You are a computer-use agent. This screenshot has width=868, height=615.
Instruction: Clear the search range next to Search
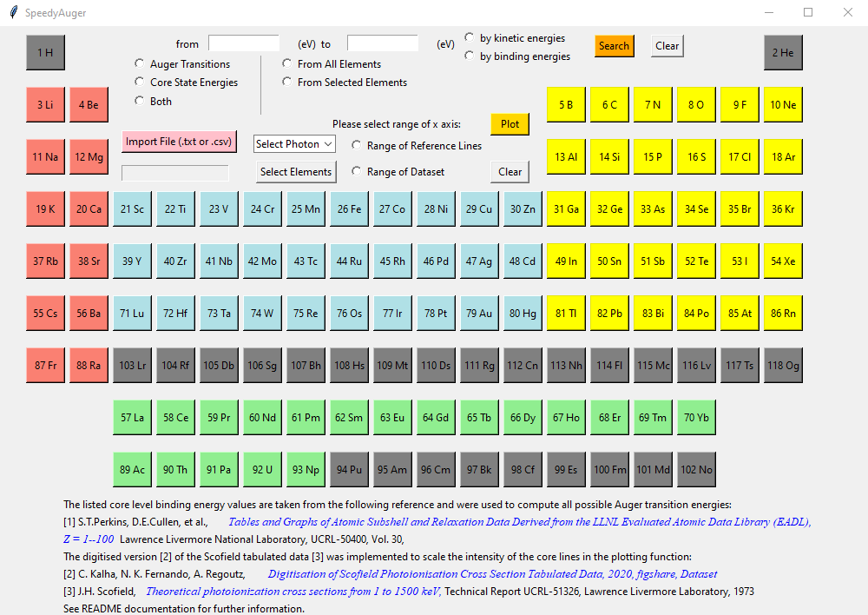[667, 46]
